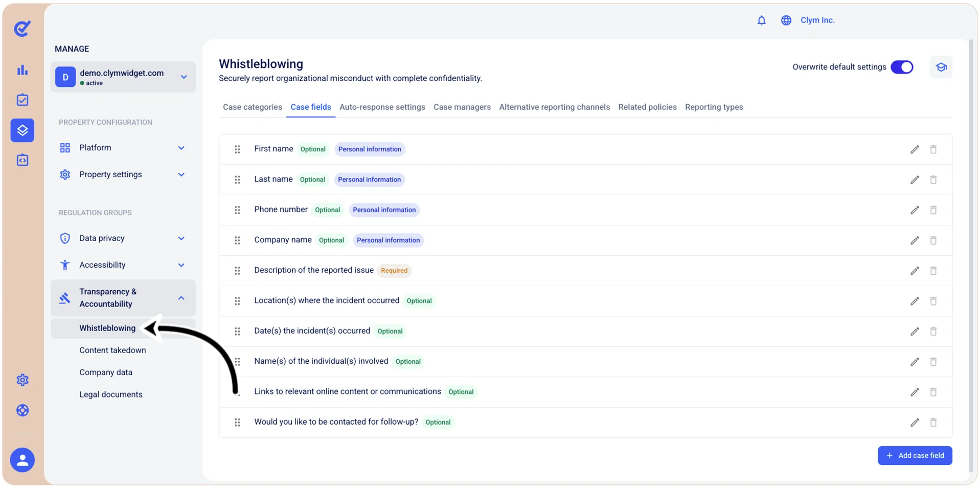Open the graduation cap help icon
The width and height of the screenshot is (980, 488).
pyautogui.click(x=941, y=67)
